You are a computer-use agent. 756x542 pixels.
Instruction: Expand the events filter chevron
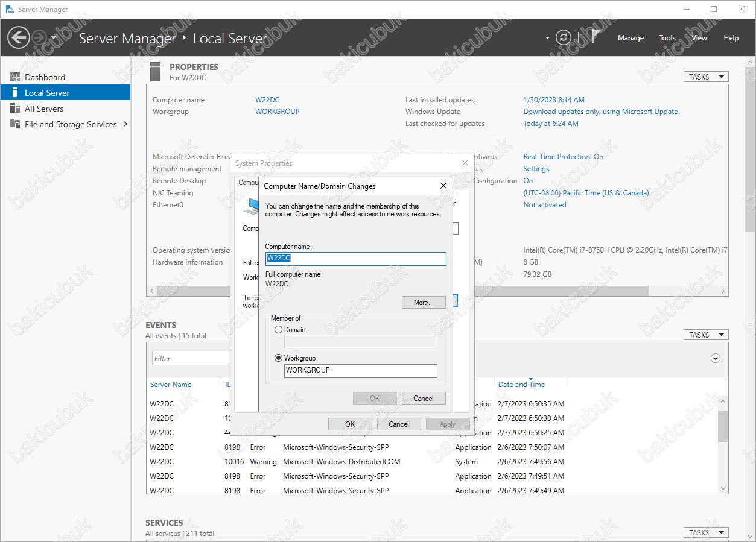point(716,358)
